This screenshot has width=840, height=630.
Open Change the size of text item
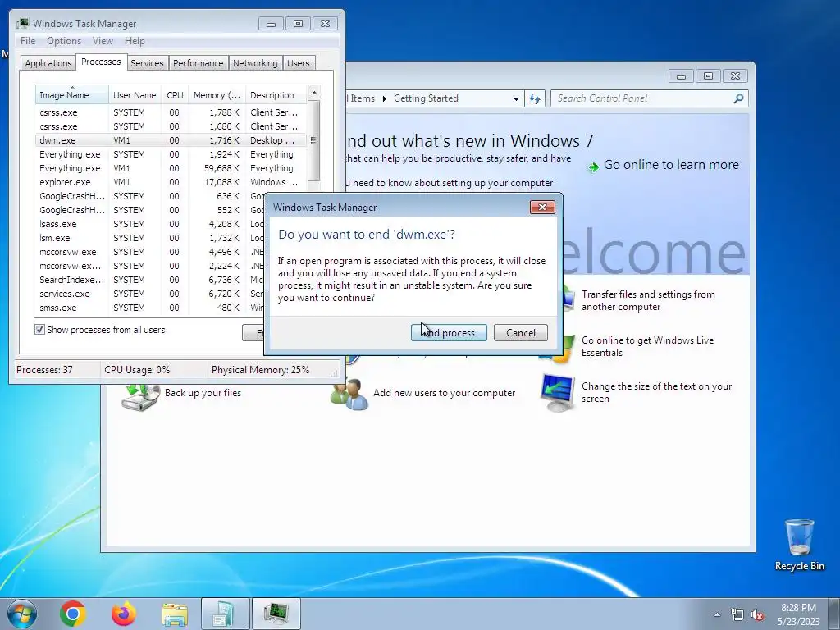click(656, 393)
